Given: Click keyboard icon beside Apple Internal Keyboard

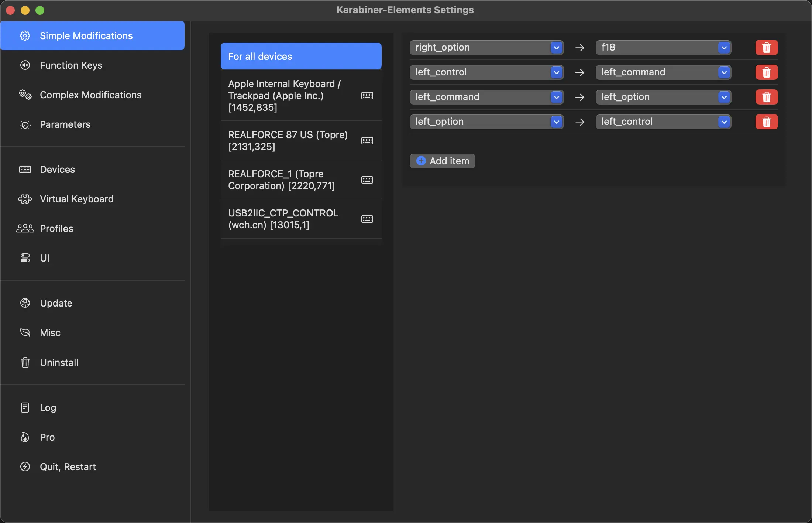Looking at the screenshot, I should click(x=367, y=96).
